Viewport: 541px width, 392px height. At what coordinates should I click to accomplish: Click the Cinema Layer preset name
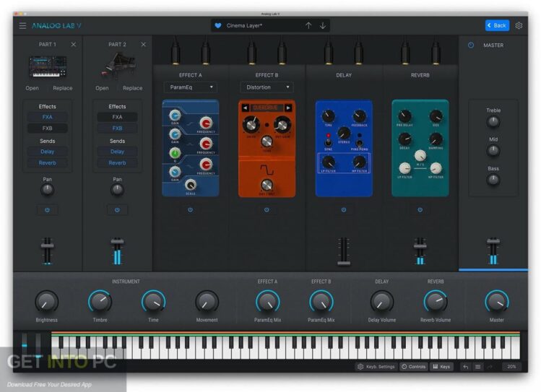(244, 25)
